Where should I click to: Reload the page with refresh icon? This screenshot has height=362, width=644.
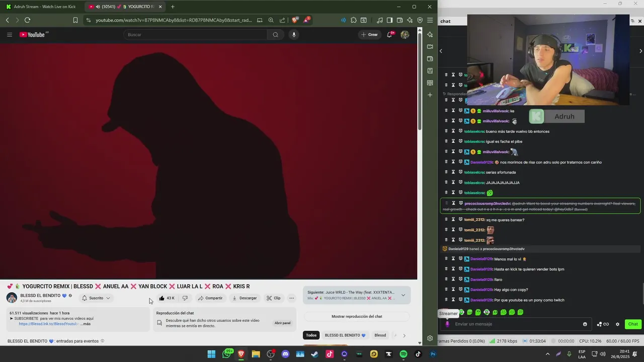tap(27, 20)
